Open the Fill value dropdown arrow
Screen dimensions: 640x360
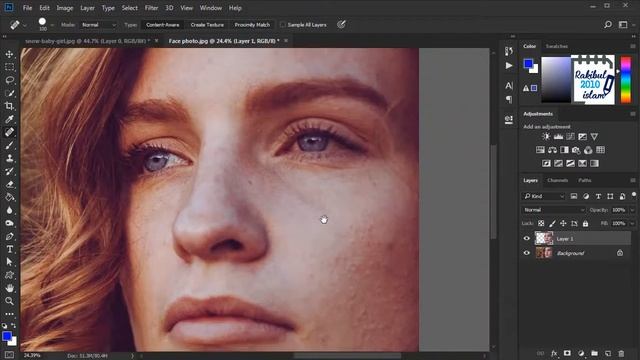632,223
